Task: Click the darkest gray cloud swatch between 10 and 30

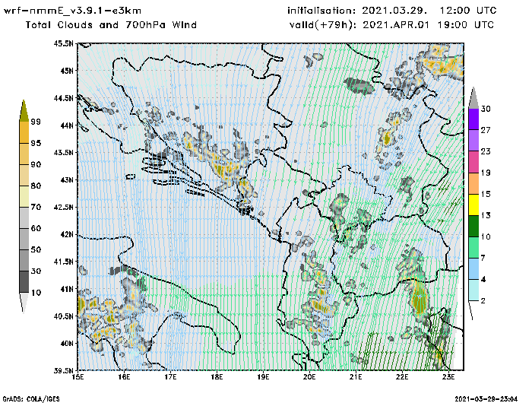Action: pos(24,282)
